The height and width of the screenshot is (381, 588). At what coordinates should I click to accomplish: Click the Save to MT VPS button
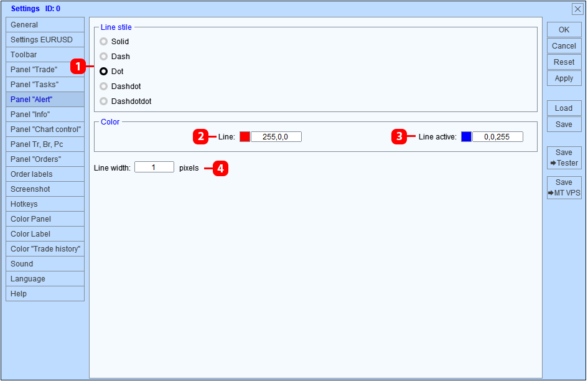click(x=564, y=187)
